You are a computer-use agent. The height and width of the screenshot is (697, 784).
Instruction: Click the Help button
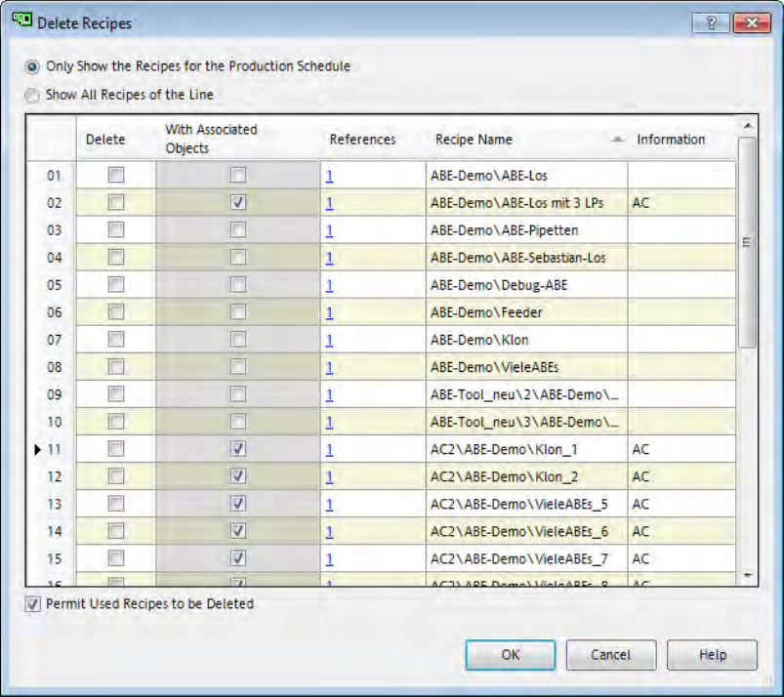coord(712,655)
